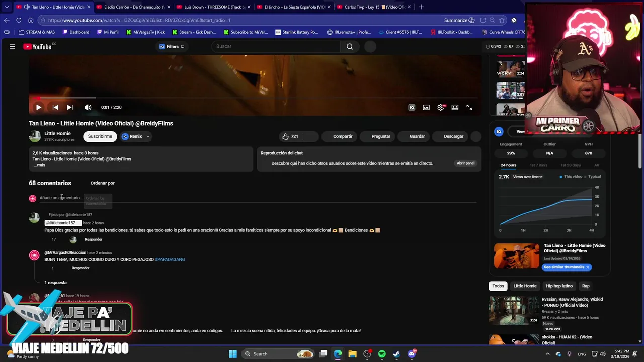The image size is (644, 362).
Task: Open Ordenar por comment sorting
Action: (103, 183)
